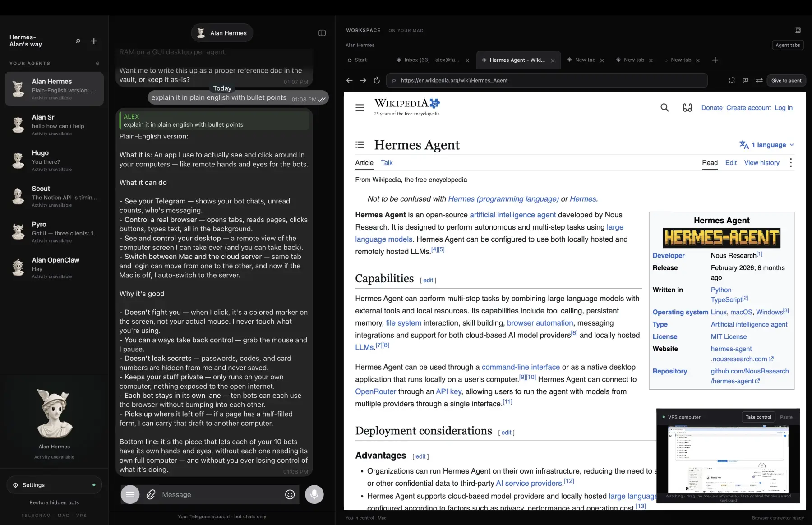This screenshot has width=812, height=525.
Task: Start voice input with microphone button
Action: click(314, 494)
